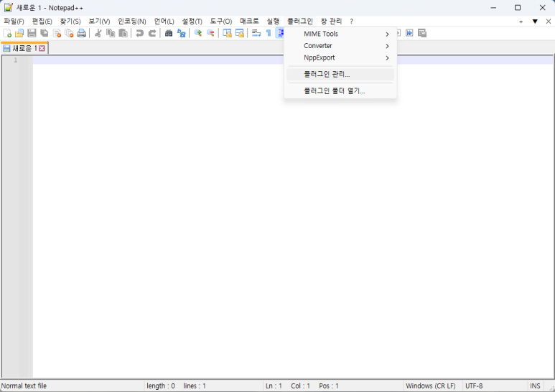Toggle the Word wrap toolbar icon
Screen dimensions: 555x392
256,33
